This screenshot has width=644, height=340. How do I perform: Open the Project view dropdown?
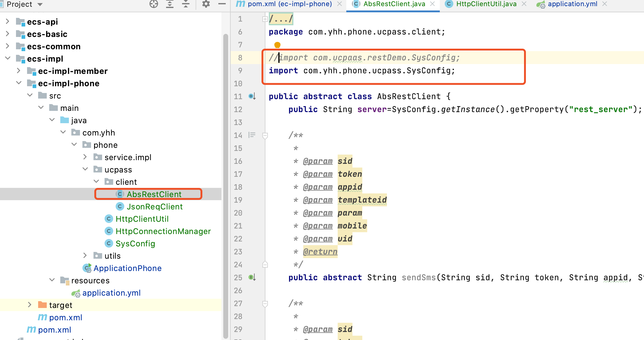click(x=40, y=4)
